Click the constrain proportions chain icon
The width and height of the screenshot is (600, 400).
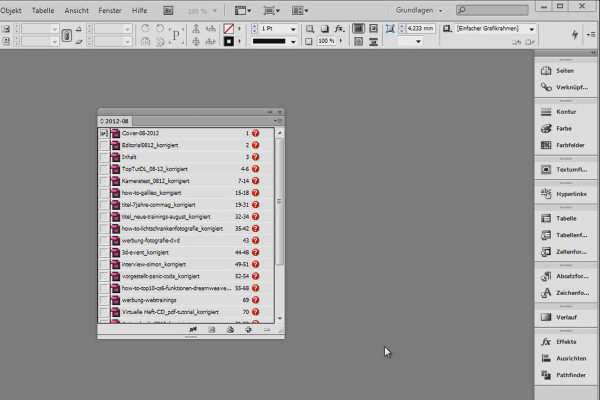tap(67, 35)
